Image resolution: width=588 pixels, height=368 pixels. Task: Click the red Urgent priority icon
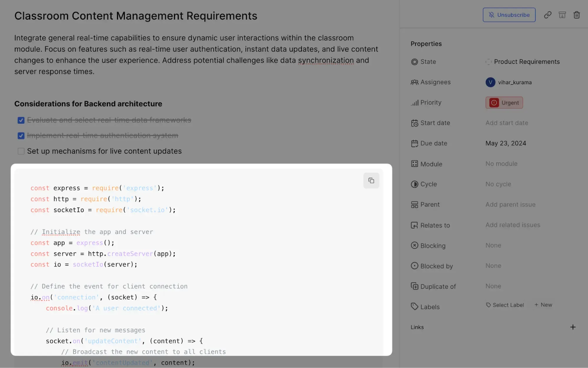494,103
